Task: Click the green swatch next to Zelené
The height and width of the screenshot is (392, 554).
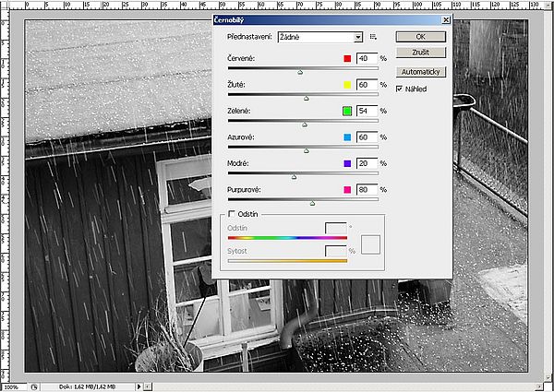Action: pos(347,111)
